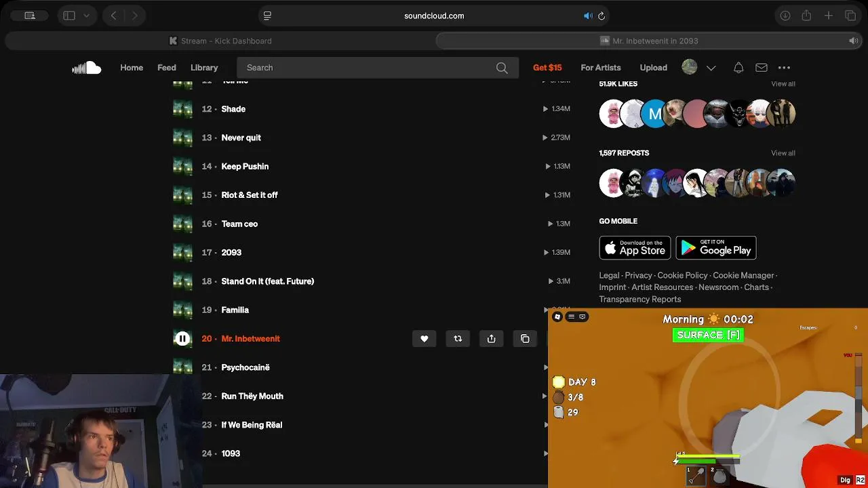Toggle the Safari sidebar button
868x488 pixels.
(69, 16)
